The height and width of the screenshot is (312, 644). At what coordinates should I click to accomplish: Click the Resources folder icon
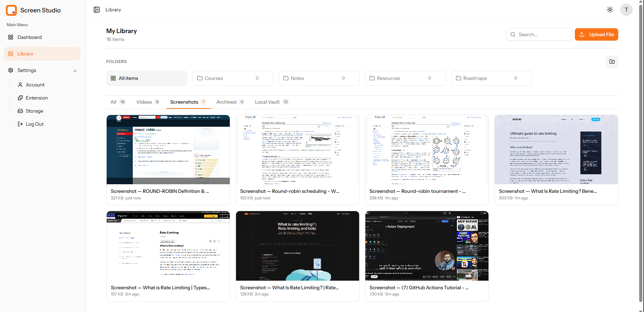tap(372, 78)
